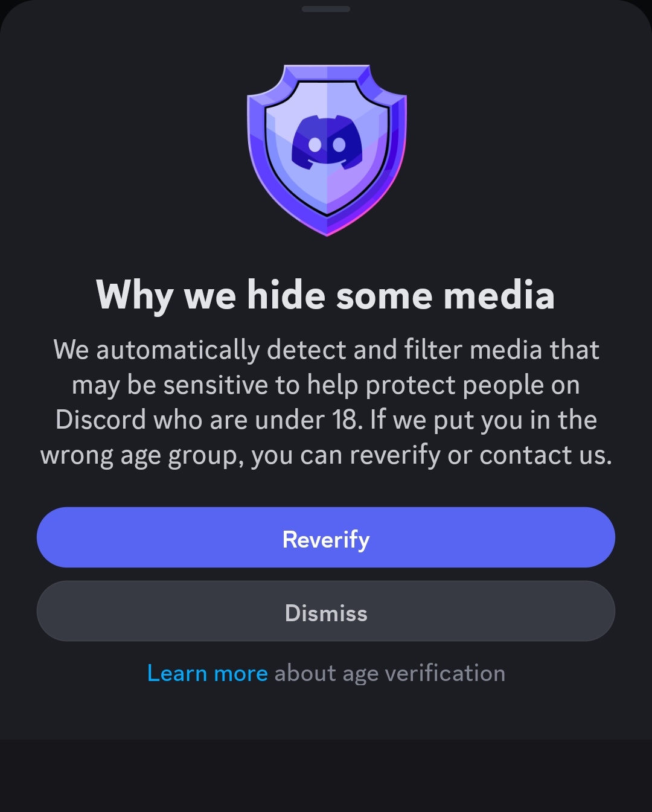Click the 'Why we hide some media' heading
652x812 pixels.
325,296
